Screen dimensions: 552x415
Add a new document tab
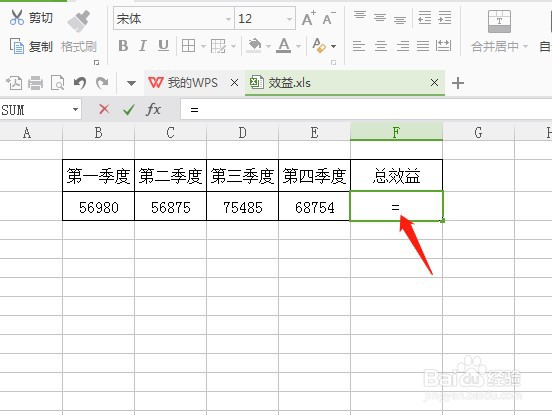coord(458,83)
